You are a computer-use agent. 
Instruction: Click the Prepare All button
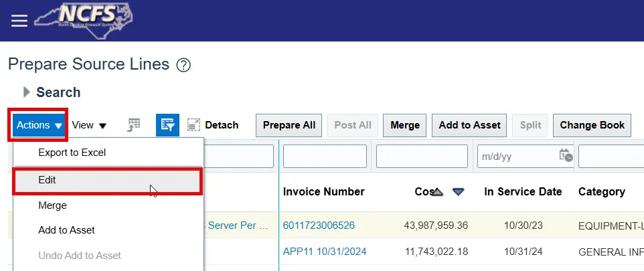(x=289, y=125)
